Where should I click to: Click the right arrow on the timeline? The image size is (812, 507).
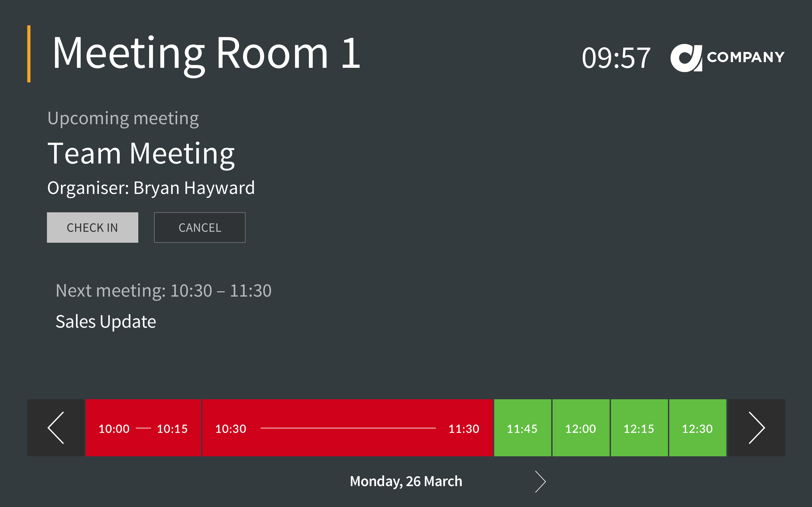[x=756, y=428]
